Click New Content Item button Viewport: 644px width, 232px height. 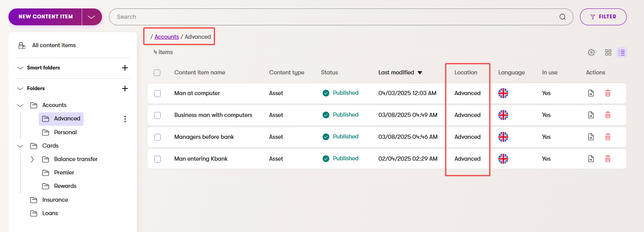click(46, 17)
